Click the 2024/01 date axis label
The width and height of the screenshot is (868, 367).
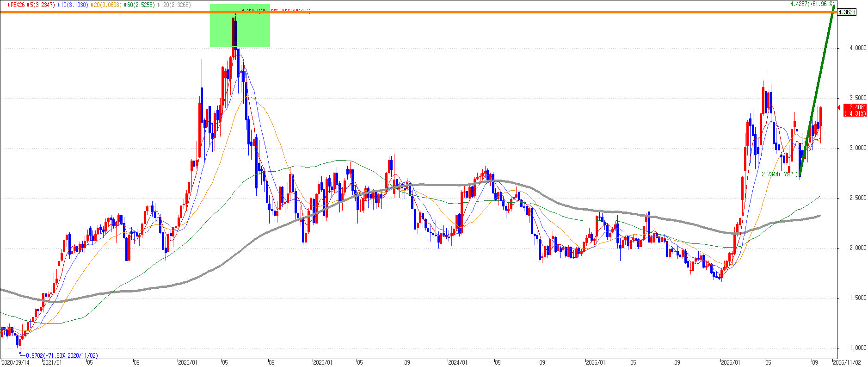(459, 363)
